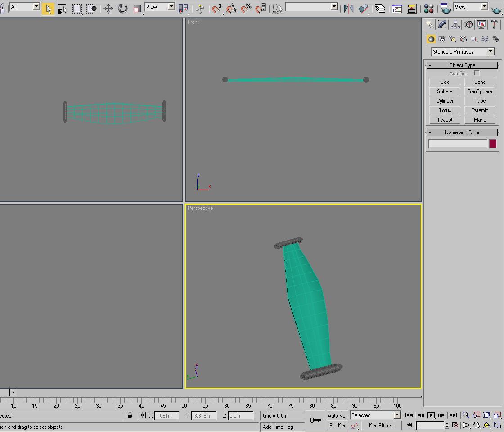Collapse the Object Type rollout
This screenshot has height=432, width=504.
(x=462, y=65)
